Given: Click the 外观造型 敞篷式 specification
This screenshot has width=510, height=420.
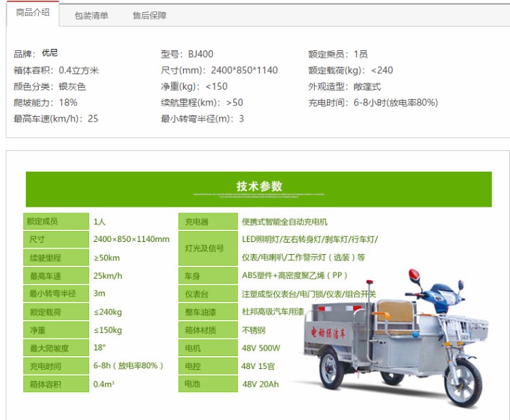Looking at the screenshot, I should [x=344, y=86].
